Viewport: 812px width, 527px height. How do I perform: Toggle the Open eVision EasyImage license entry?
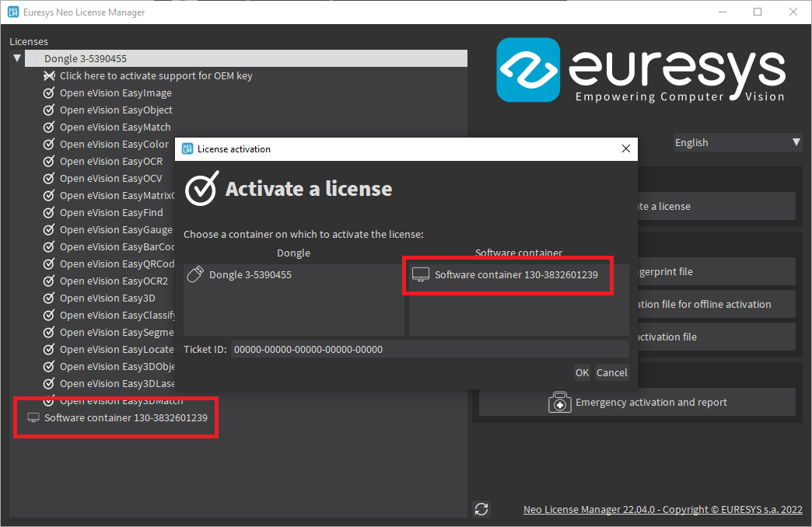pos(115,92)
